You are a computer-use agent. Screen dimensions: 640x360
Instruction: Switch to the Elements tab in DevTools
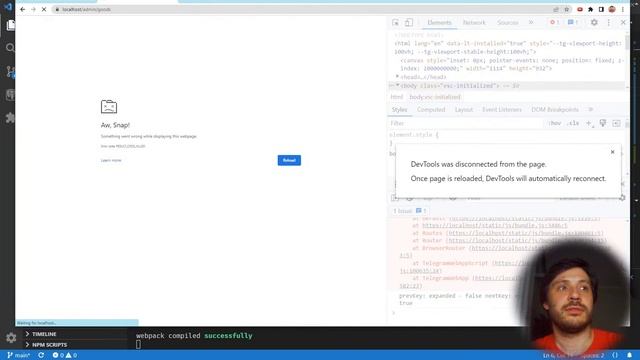click(439, 22)
